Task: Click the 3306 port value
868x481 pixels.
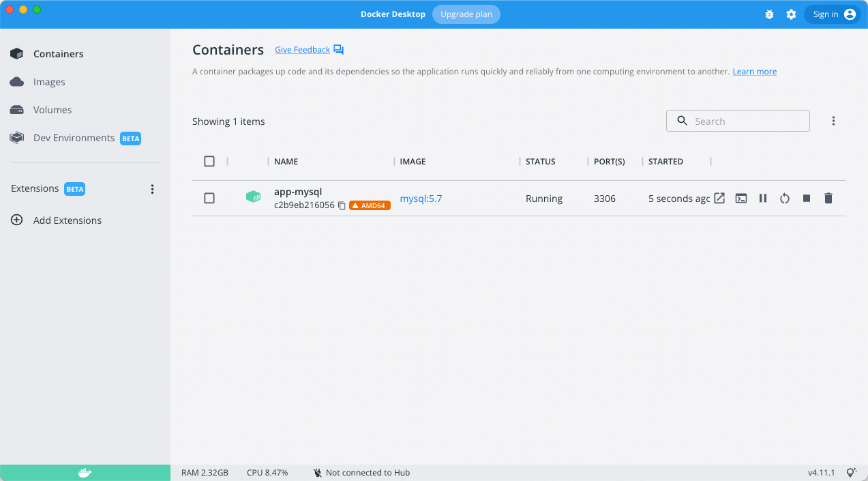Action: pyautogui.click(x=605, y=199)
